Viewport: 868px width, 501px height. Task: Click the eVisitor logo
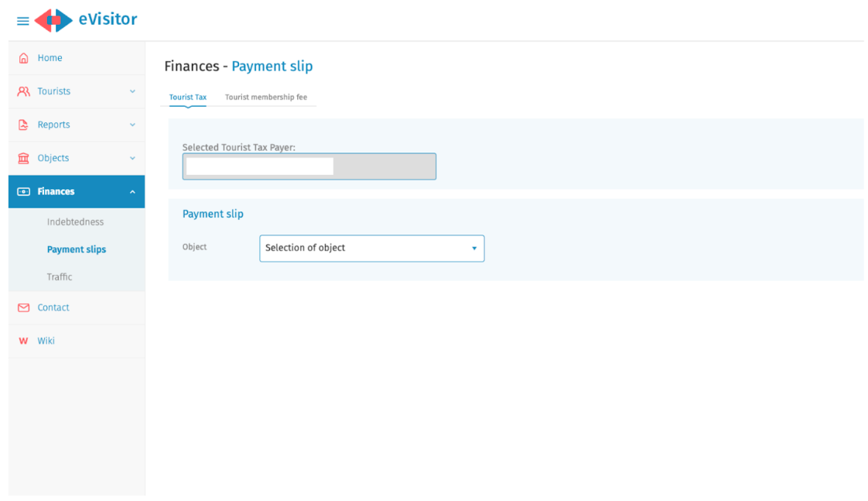coord(87,20)
